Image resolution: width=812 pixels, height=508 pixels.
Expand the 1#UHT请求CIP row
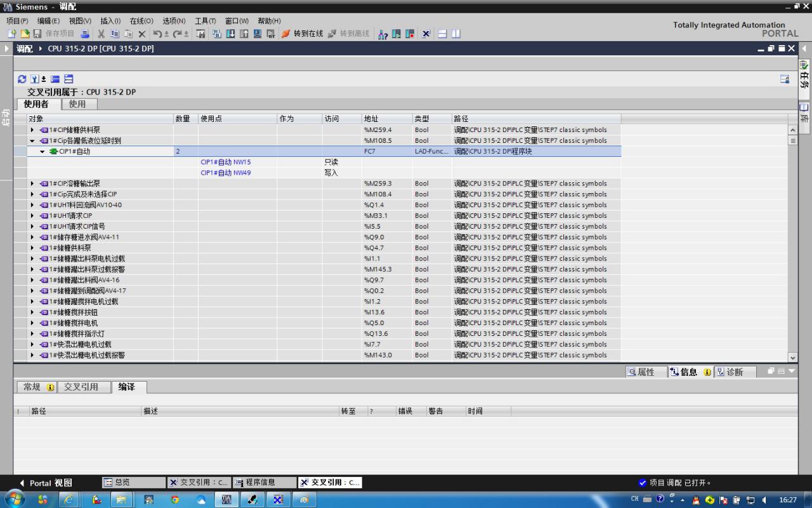coord(32,216)
